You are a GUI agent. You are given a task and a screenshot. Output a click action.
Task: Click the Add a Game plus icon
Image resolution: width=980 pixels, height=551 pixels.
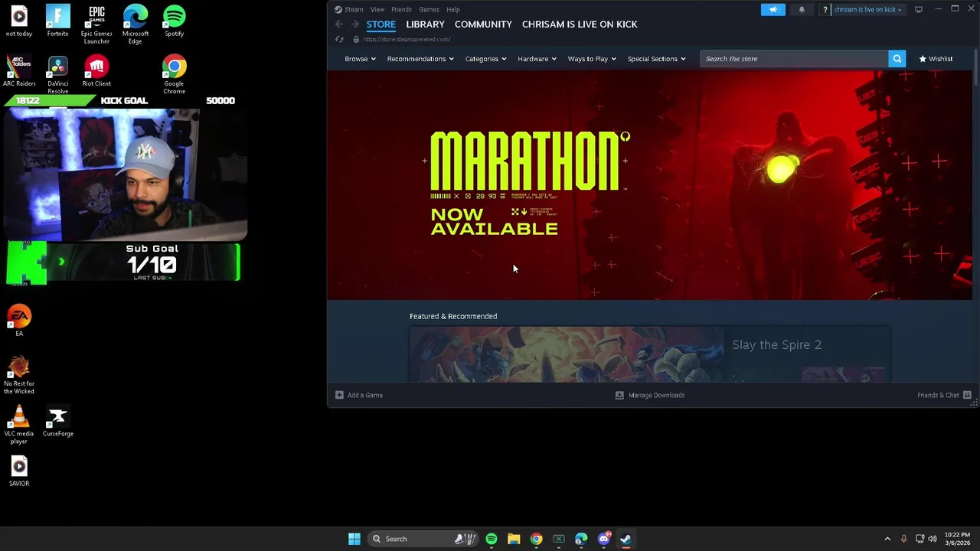pos(339,395)
